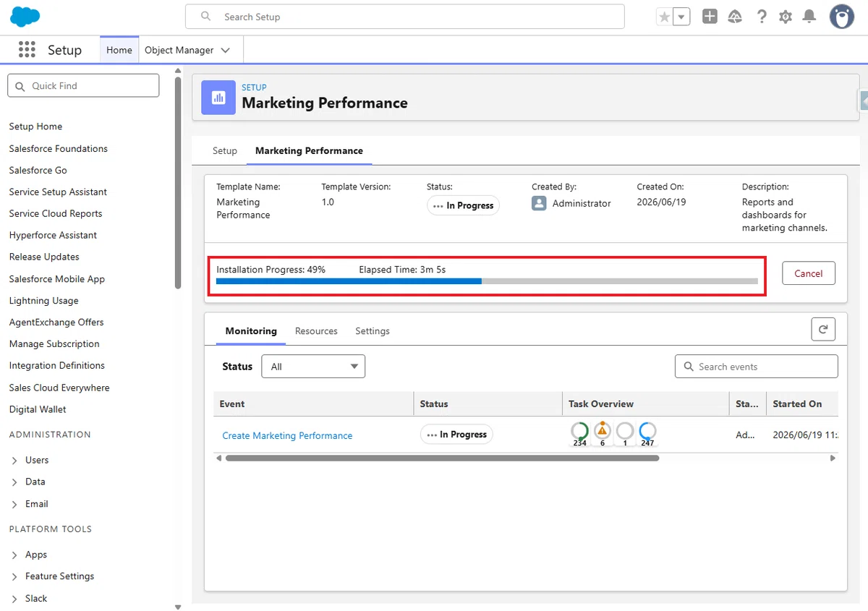This screenshot has height=611, width=868.
Task: Open Lightning Usage
Action: [44, 300]
